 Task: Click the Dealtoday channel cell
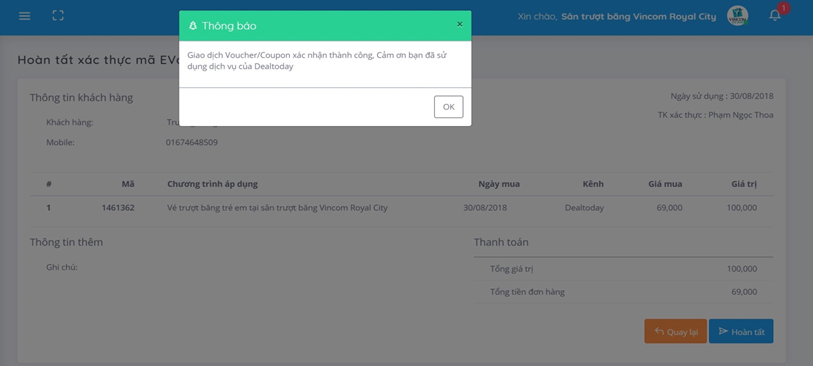tap(584, 208)
